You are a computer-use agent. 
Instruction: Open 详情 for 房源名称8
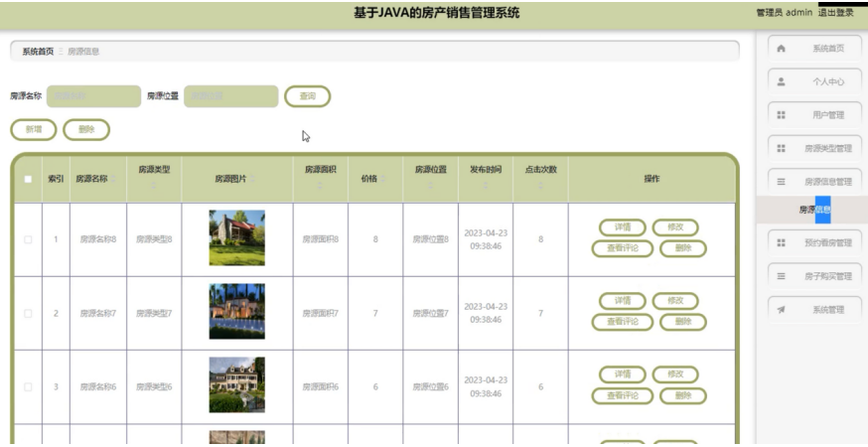(623, 227)
